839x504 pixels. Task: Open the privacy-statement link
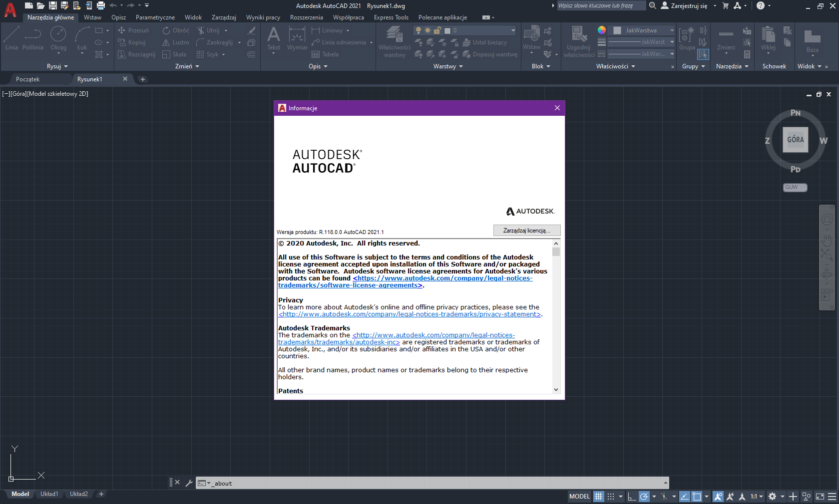pos(410,314)
